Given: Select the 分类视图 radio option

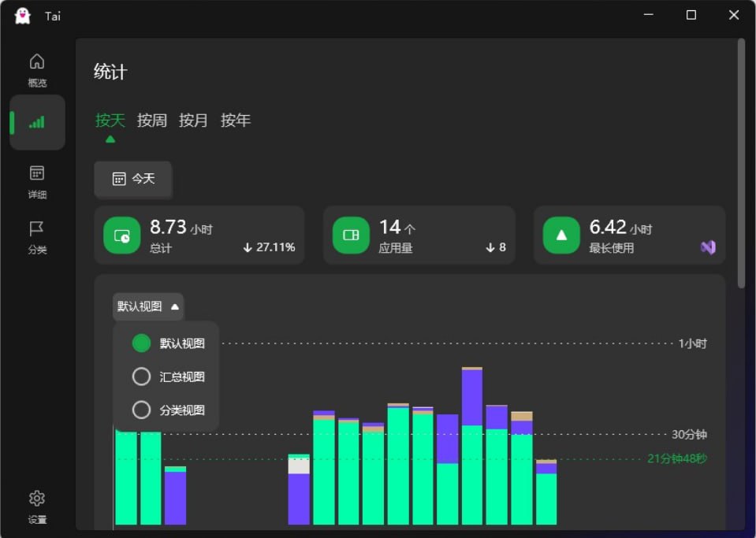Looking at the screenshot, I should (x=141, y=410).
